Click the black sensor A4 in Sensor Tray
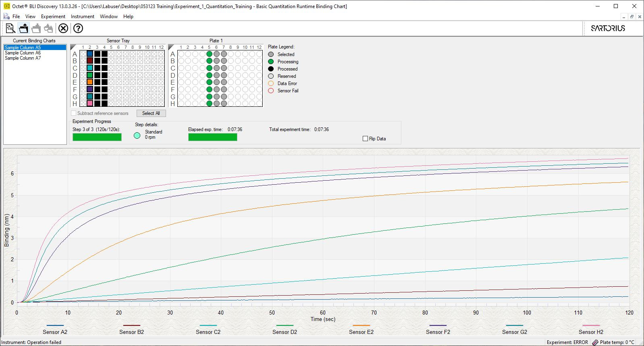The width and height of the screenshot is (644, 346). click(x=104, y=54)
